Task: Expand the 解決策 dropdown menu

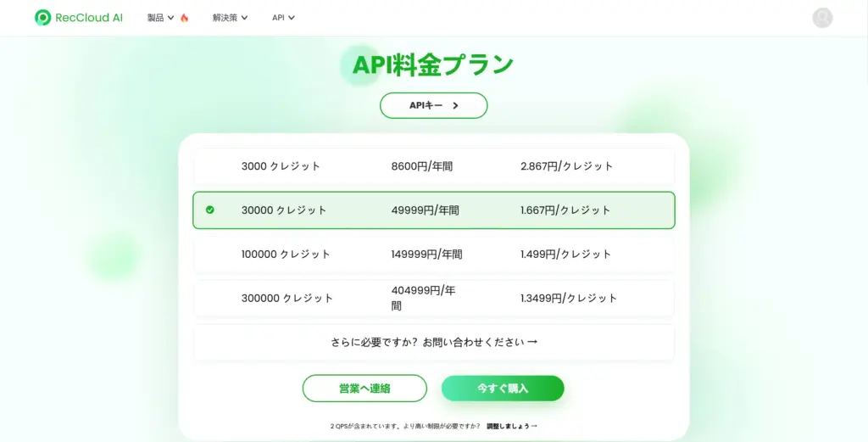Action: [x=230, y=18]
